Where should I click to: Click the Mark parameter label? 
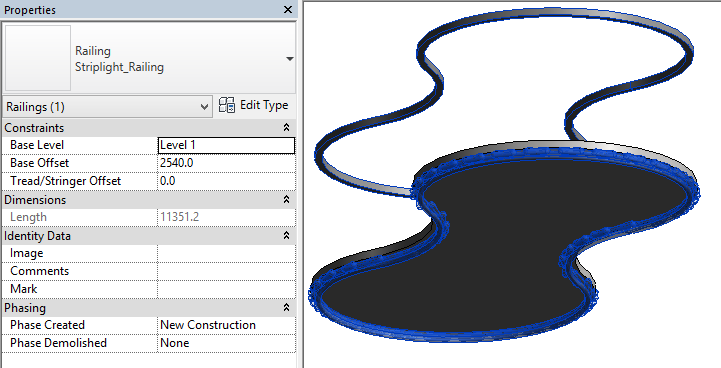point(23,289)
